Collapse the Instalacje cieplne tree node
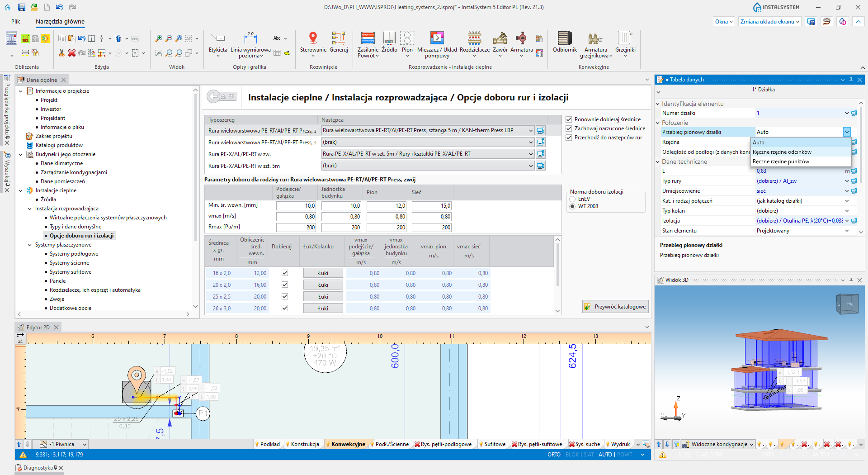This screenshot has height=475, width=868. 20,190
